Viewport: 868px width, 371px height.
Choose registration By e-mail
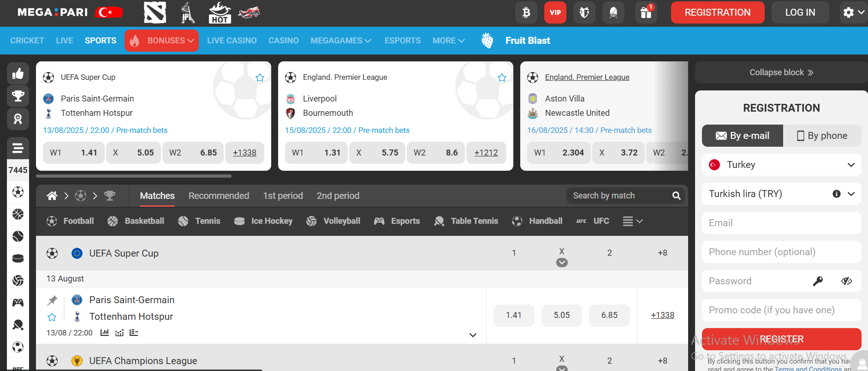click(743, 136)
